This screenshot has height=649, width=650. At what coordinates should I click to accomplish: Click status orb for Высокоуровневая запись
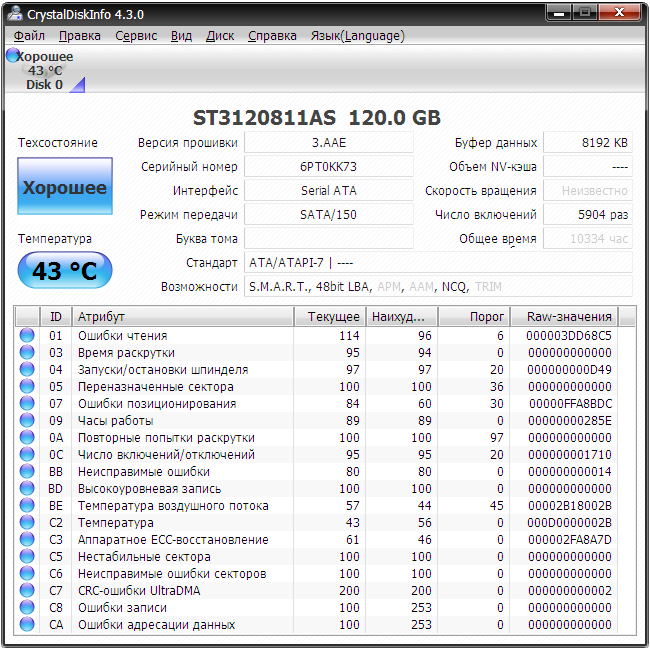point(27,488)
